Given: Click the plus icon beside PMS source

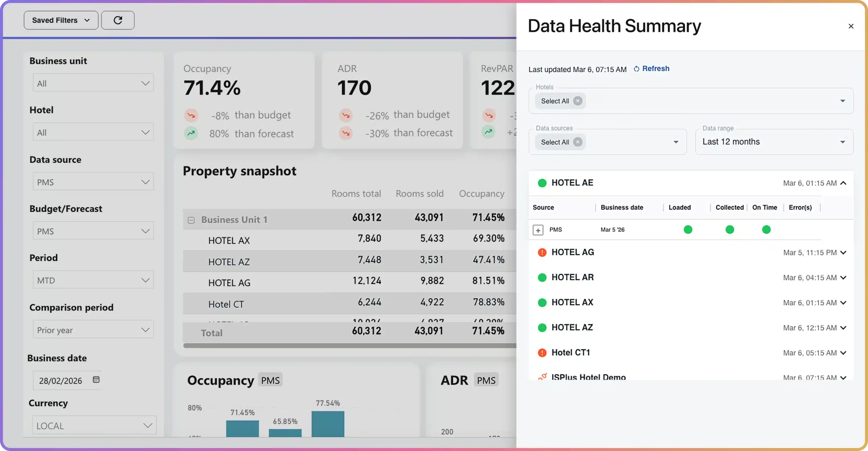Looking at the screenshot, I should (538, 230).
